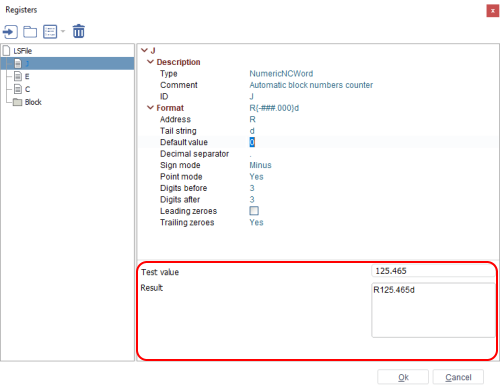This screenshot has height=389, width=500.
Task: Click the Tail string value d
Action: click(x=252, y=131)
